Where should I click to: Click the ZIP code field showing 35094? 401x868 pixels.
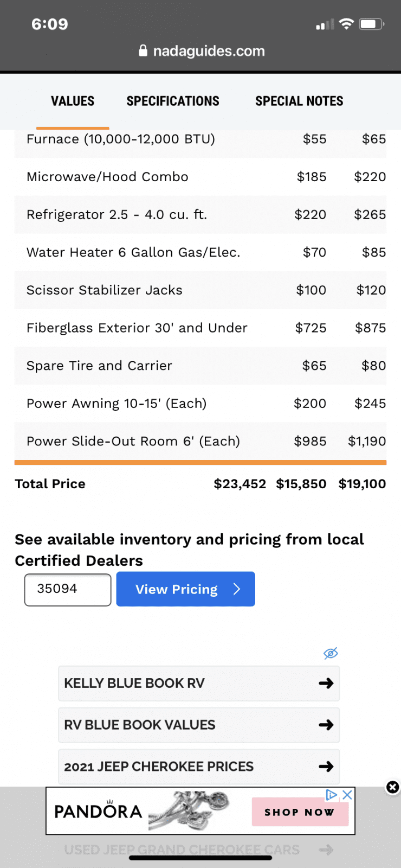coord(68,590)
